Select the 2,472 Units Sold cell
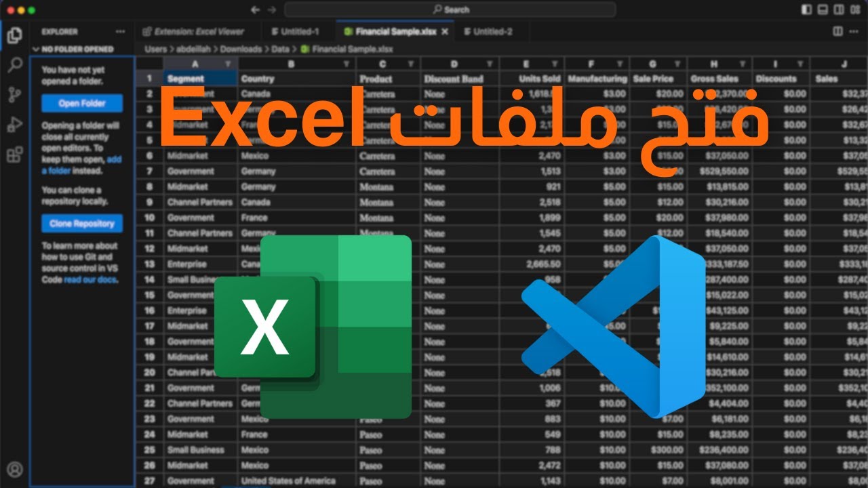 (531, 465)
